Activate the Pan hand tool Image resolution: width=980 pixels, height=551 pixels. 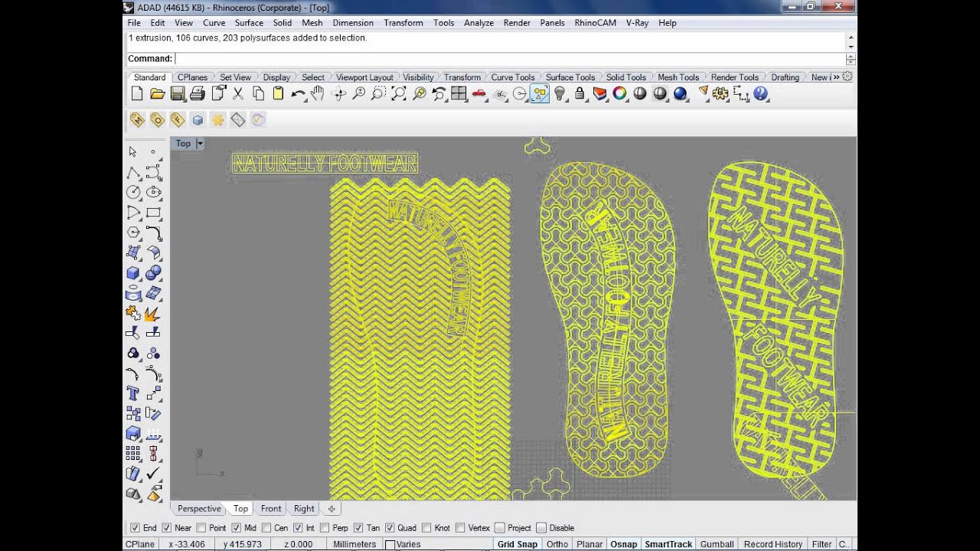tap(318, 93)
